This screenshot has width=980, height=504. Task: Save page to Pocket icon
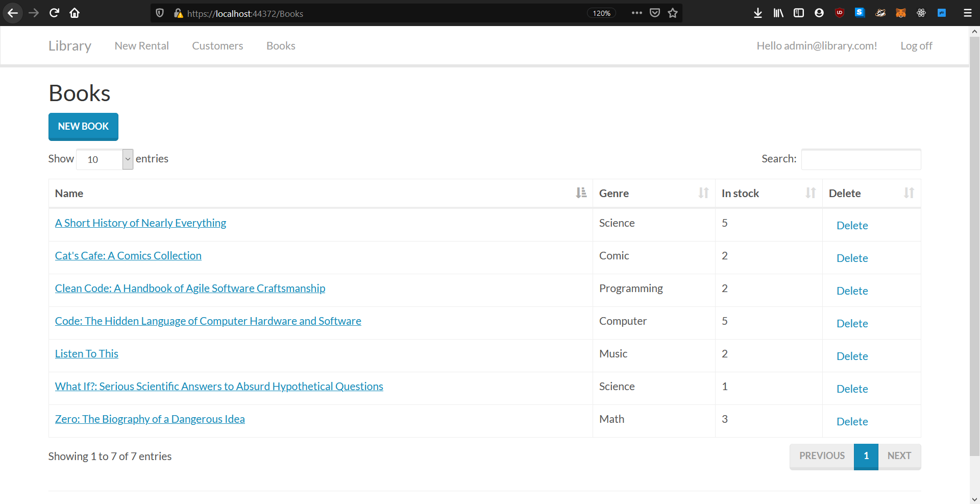click(655, 13)
